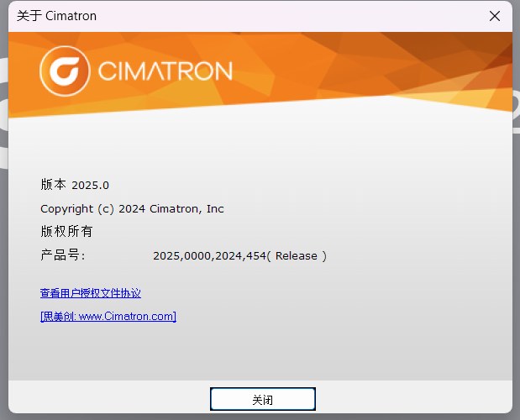Click the Copyright (c) 2024 Cimatron, Inc line

tap(132, 209)
